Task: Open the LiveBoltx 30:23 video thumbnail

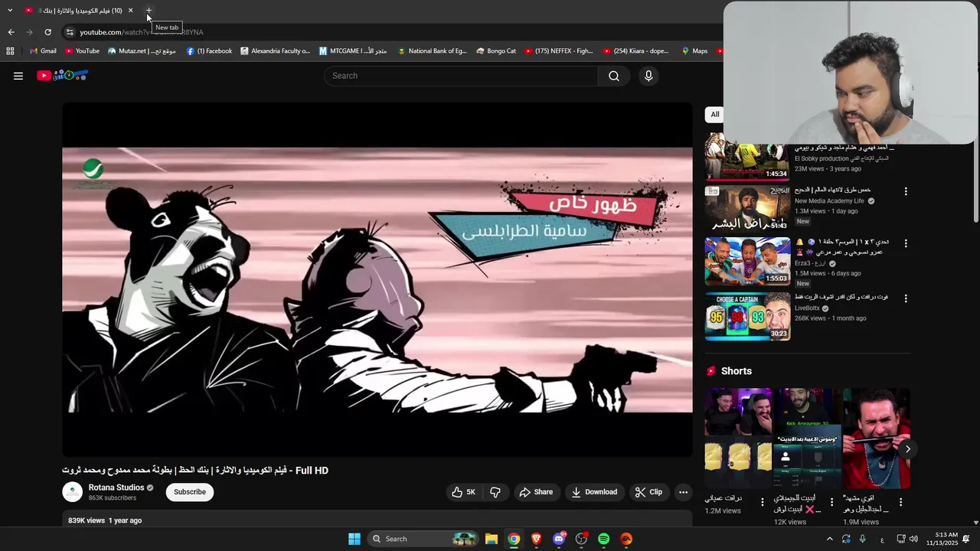Action: coord(747,316)
